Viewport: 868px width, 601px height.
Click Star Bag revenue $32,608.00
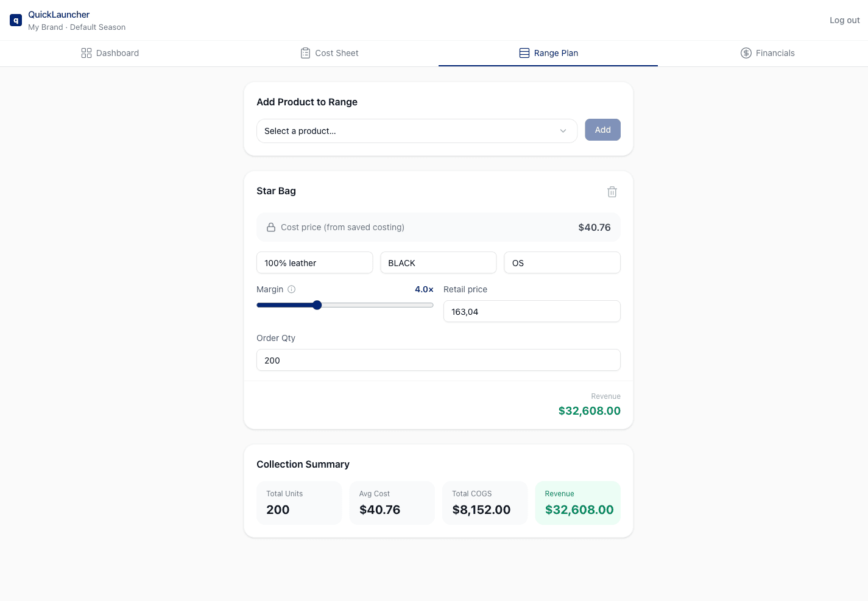tap(589, 410)
